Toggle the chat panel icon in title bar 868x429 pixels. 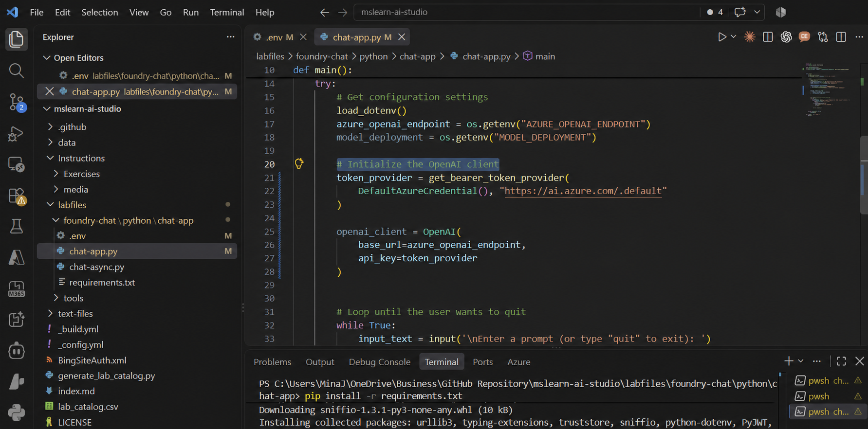(740, 12)
